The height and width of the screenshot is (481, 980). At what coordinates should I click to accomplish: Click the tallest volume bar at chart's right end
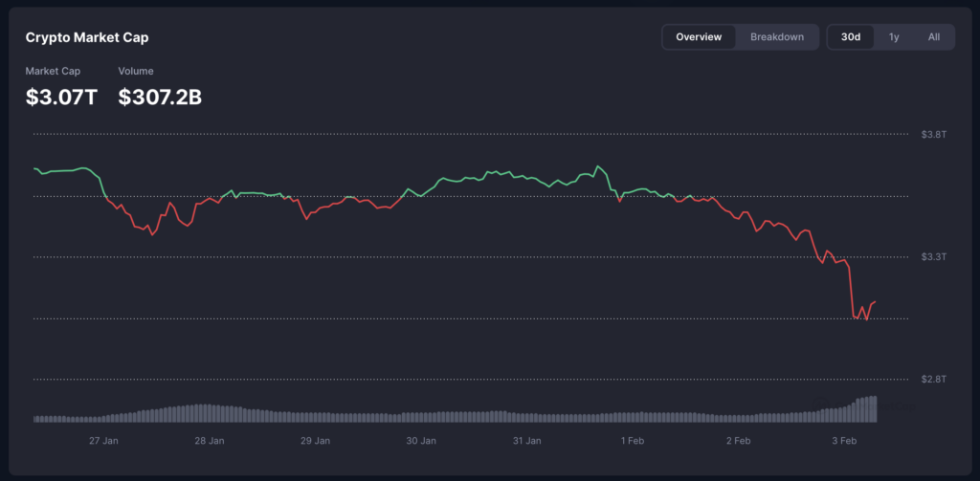[875, 409]
